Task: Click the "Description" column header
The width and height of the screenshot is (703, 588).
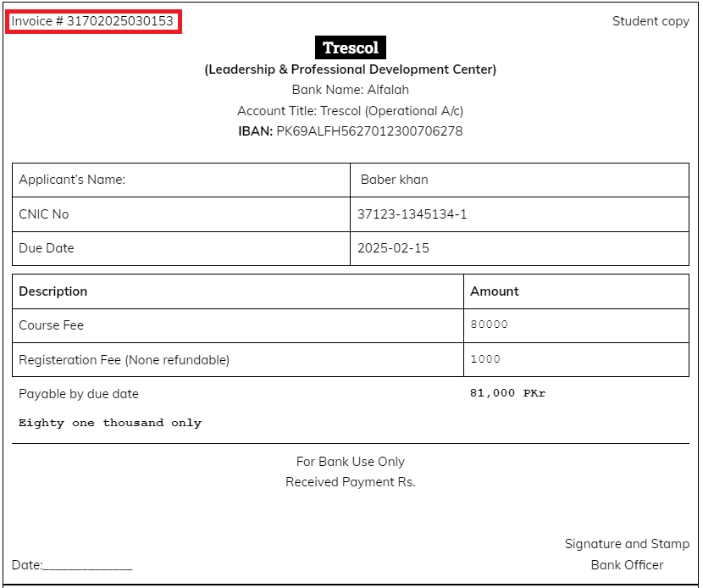Action: point(238,291)
